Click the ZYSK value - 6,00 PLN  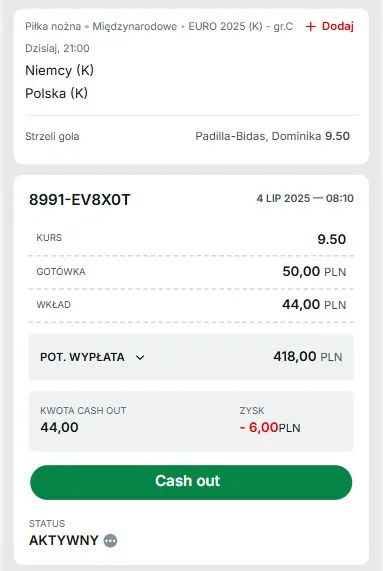click(x=270, y=427)
